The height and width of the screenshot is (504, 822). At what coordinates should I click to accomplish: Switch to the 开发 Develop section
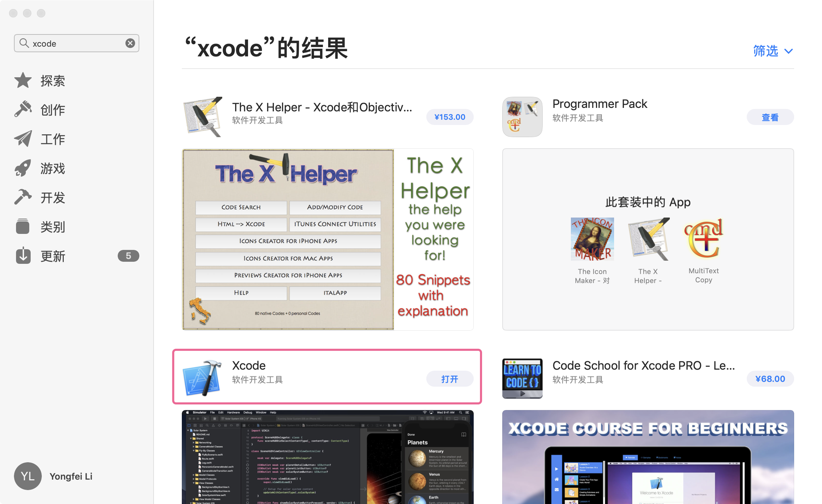click(52, 198)
